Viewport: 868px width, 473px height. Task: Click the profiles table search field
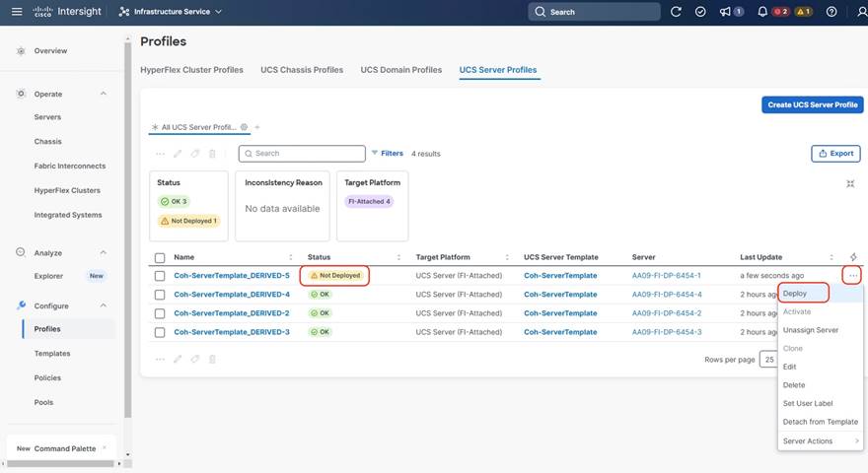302,154
